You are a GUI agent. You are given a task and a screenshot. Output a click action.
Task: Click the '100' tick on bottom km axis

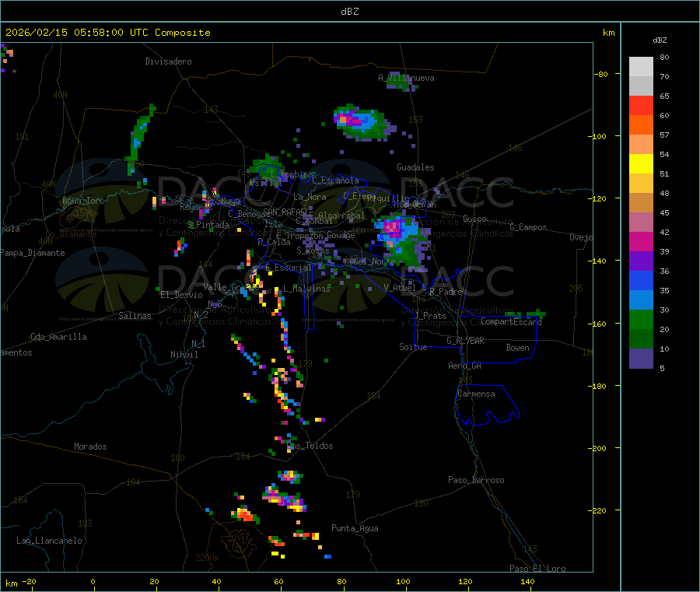403,581
